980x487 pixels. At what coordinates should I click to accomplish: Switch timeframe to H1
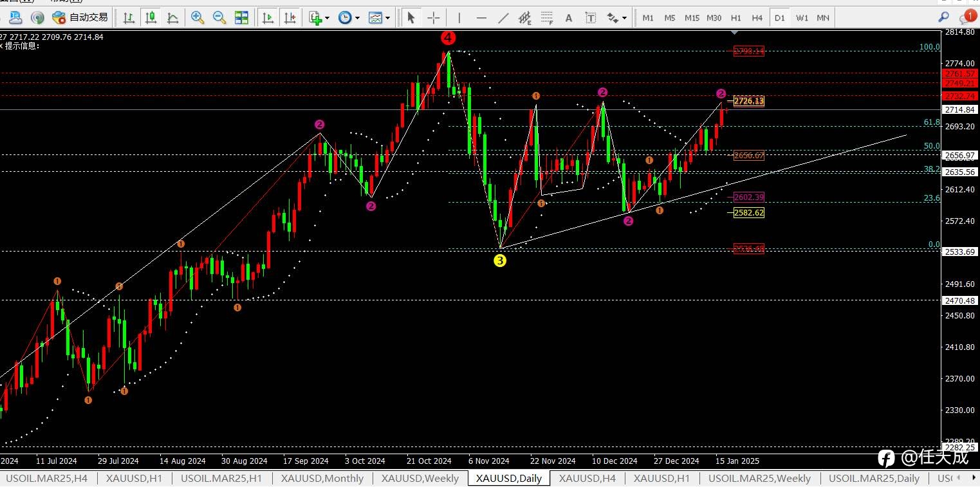coord(736,18)
